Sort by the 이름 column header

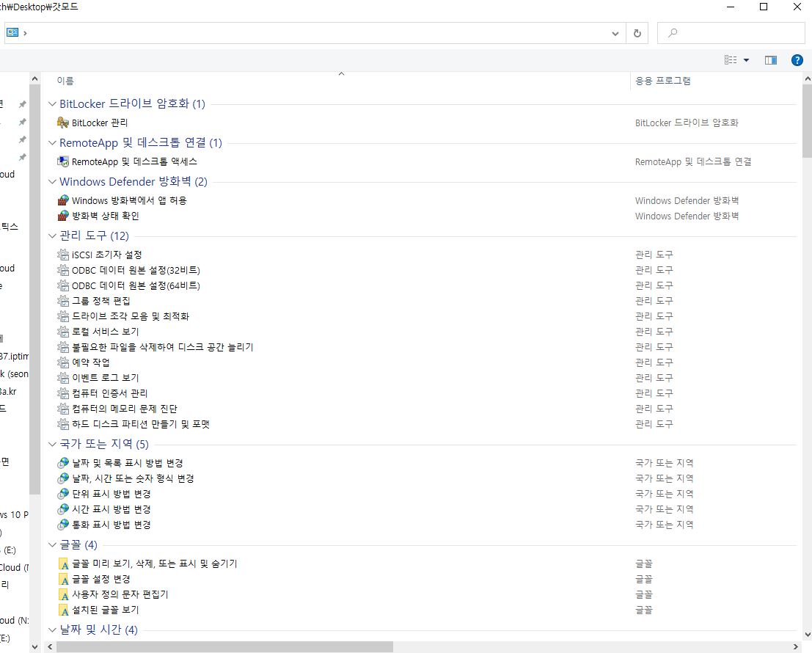click(65, 81)
